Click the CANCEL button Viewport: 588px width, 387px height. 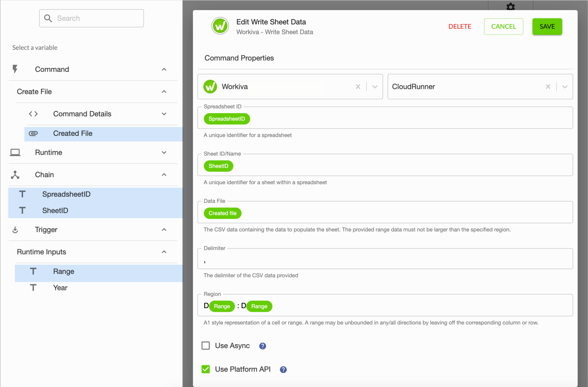click(x=504, y=27)
